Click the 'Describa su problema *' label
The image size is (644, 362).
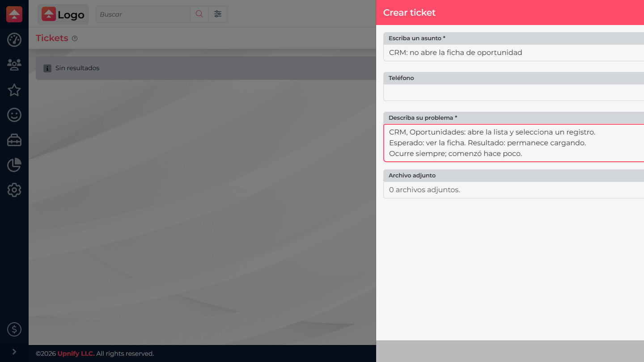tap(423, 118)
